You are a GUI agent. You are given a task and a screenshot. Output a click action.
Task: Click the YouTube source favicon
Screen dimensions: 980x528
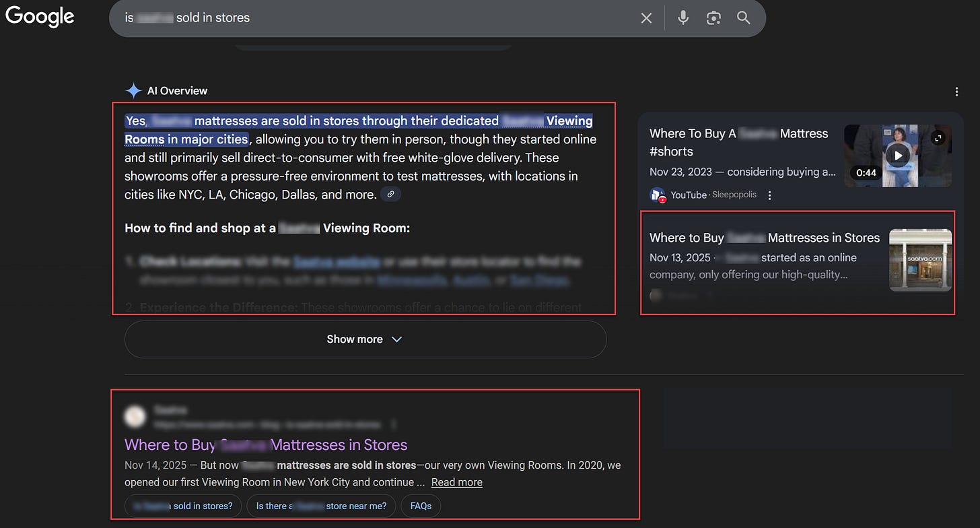tap(658, 195)
